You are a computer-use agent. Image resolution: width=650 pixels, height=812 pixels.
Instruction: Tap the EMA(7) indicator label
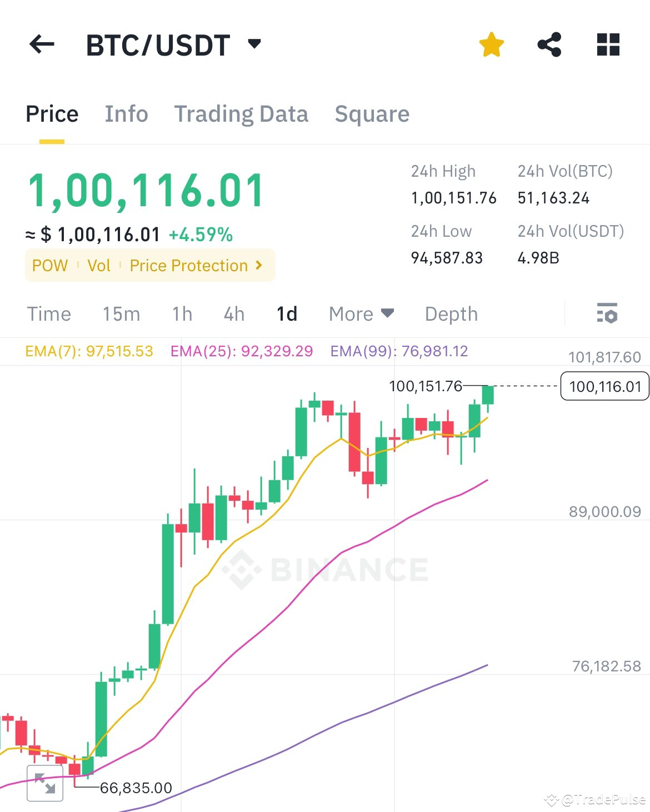click(89, 351)
